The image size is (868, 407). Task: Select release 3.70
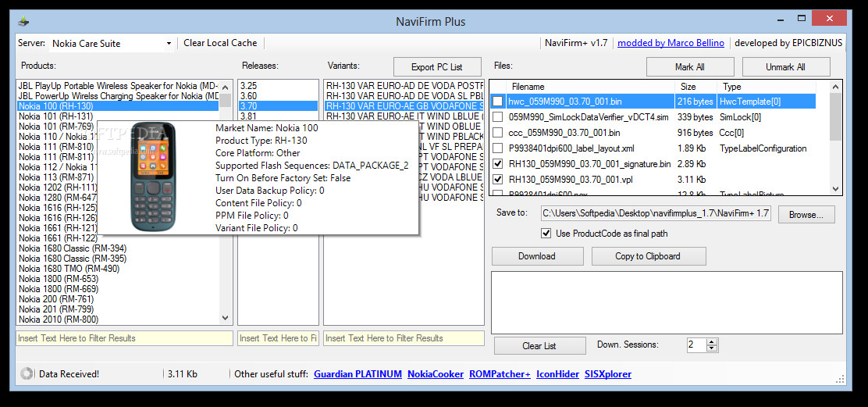(x=279, y=105)
